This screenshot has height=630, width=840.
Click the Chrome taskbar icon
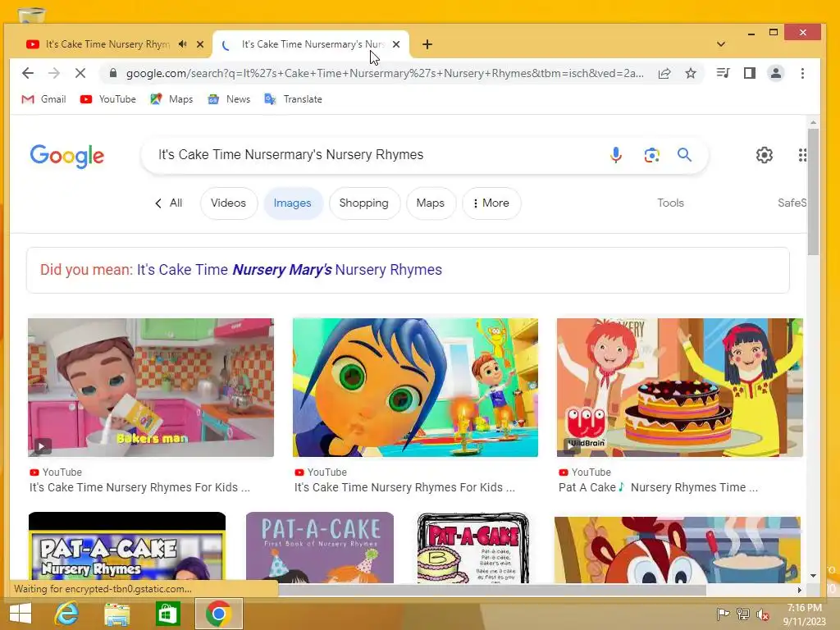[x=218, y=614]
